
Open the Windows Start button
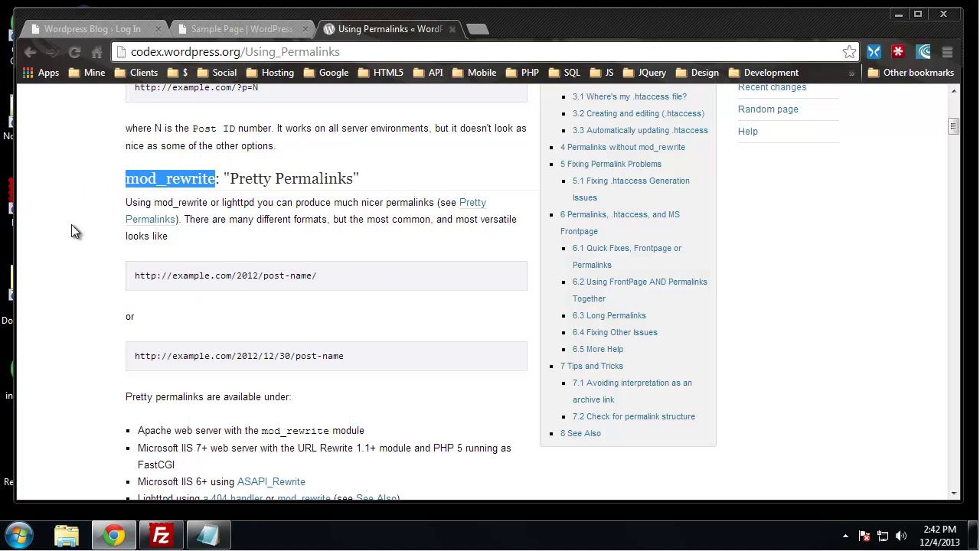tap(20, 535)
